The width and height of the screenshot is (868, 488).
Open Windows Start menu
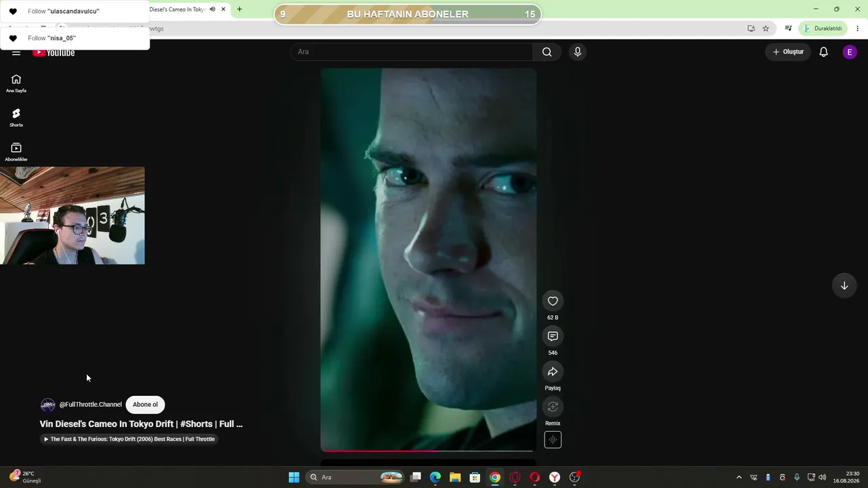click(x=294, y=477)
